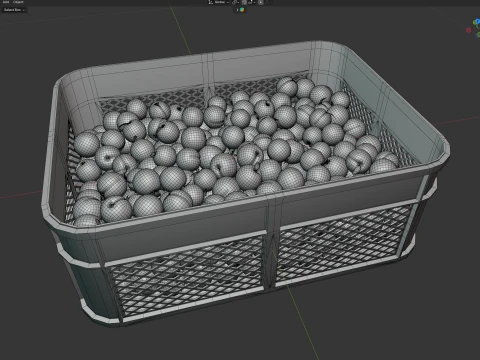Image resolution: width=480 pixels, height=360 pixels.
Task: Click the blue Z axis gizmo handle
Action: (477, 22)
